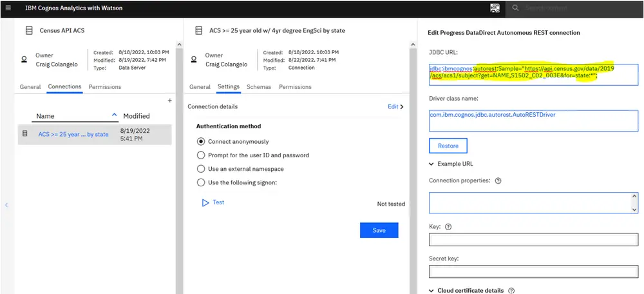Open help icon next to Cloud certificate details
644x294 pixels.
pyautogui.click(x=511, y=290)
